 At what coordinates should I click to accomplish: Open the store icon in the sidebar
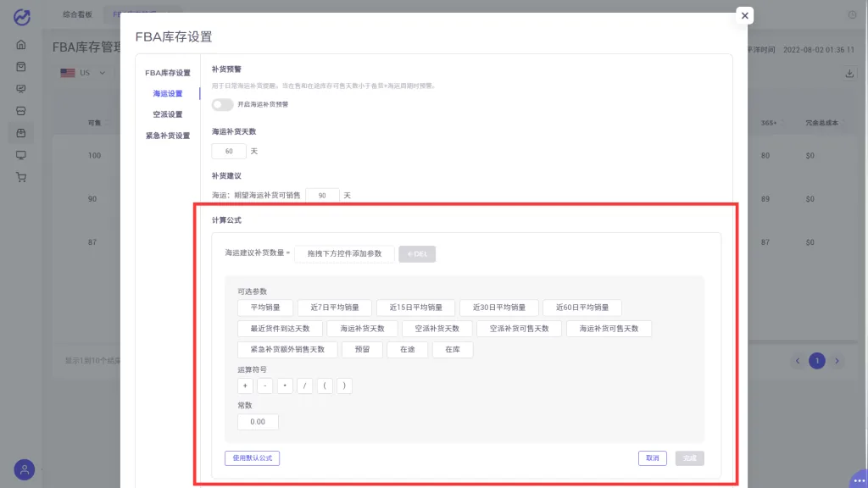tap(21, 111)
